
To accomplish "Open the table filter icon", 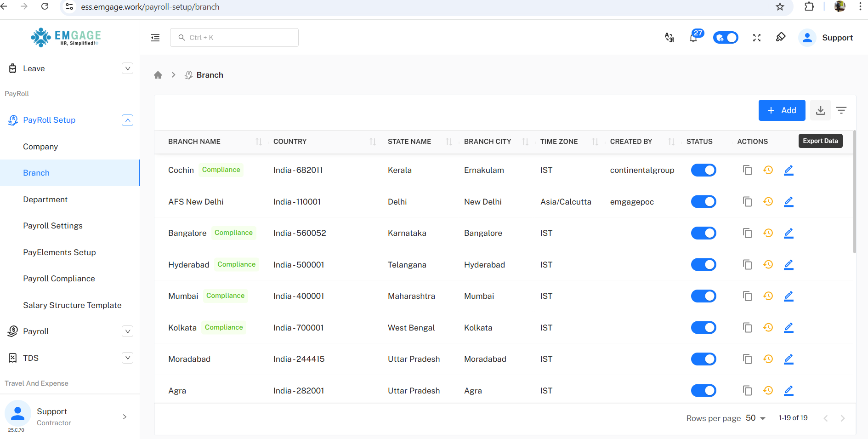I will tap(841, 110).
